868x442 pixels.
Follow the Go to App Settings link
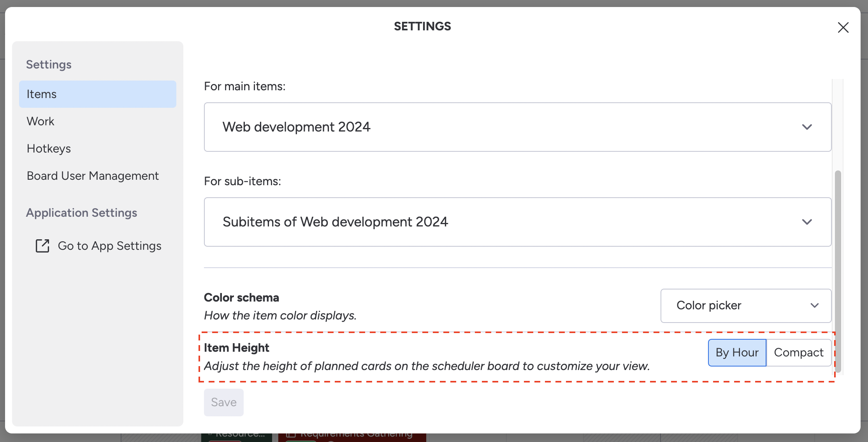point(109,246)
